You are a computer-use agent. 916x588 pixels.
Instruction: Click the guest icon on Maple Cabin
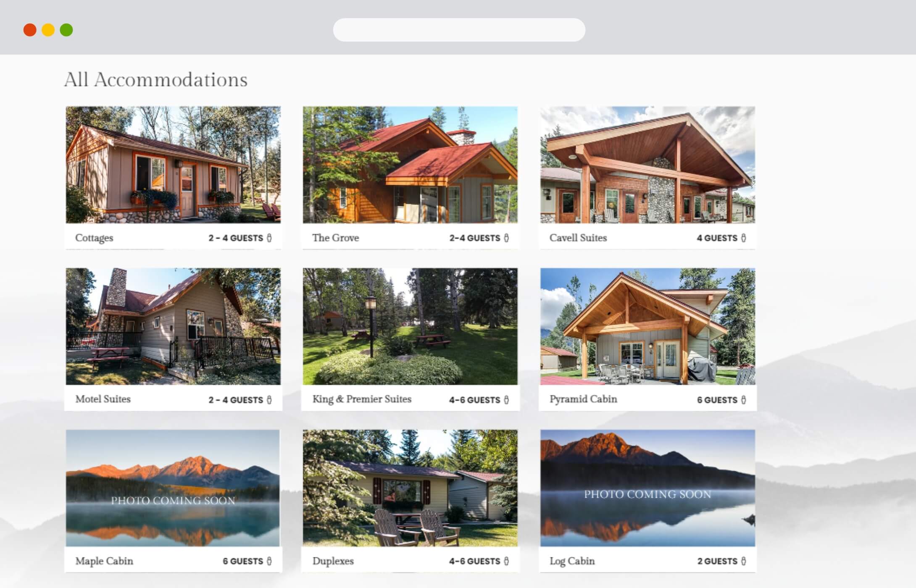point(269,561)
